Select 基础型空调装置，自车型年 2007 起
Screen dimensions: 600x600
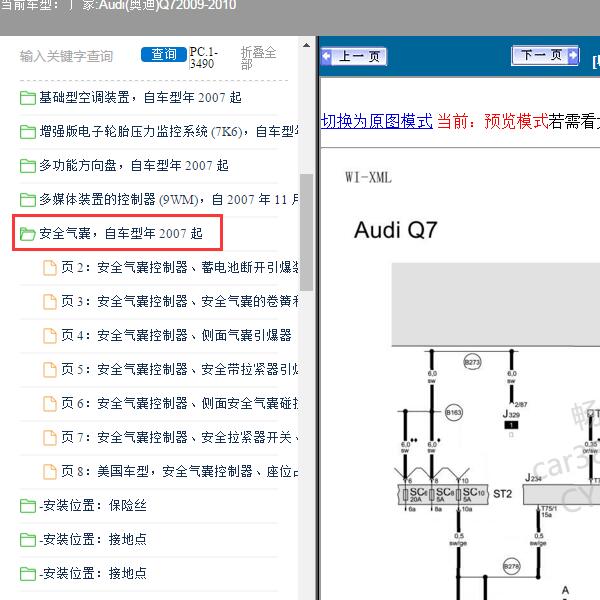pyautogui.click(x=140, y=98)
